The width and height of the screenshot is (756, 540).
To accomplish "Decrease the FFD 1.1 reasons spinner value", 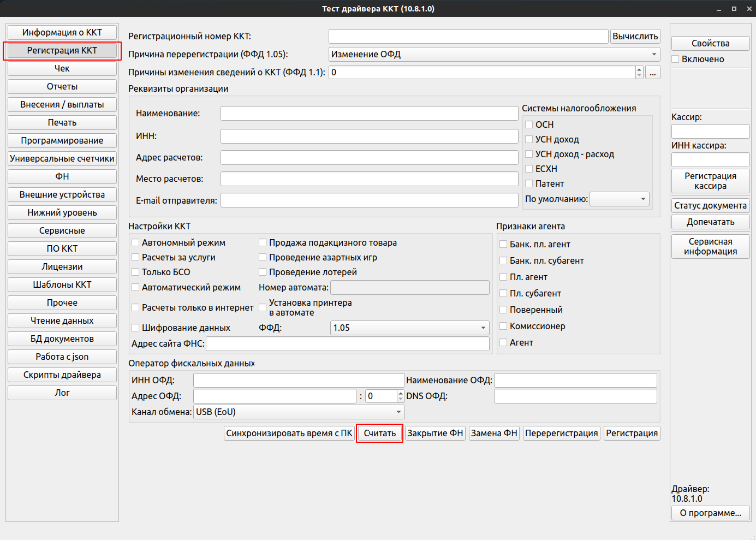I will coord(639,75).
